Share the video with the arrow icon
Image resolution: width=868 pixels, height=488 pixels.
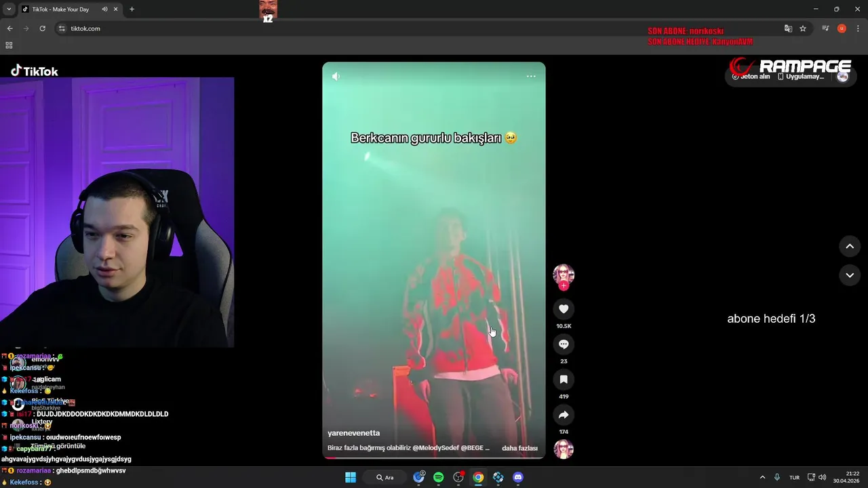pos(564,415)
